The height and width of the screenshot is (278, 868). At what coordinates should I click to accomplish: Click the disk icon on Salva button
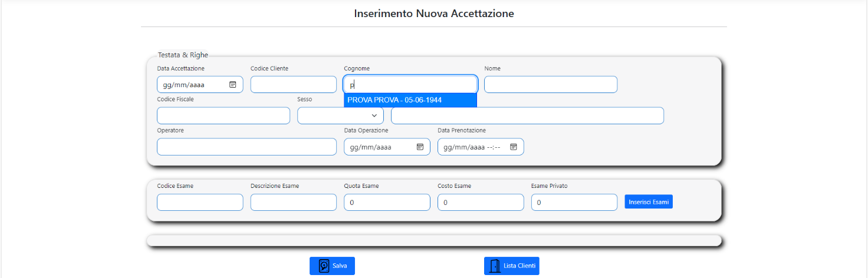[324, 266]
